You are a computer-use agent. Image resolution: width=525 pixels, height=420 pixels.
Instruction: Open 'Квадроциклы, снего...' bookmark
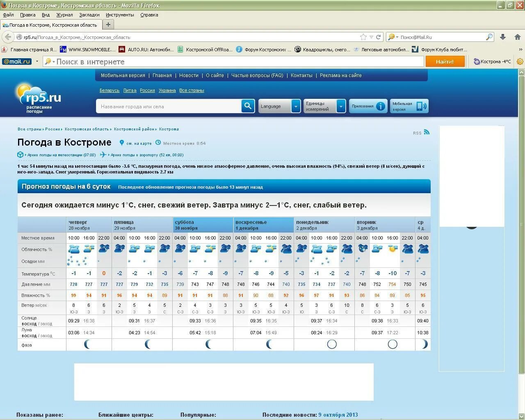pos(322,50)
